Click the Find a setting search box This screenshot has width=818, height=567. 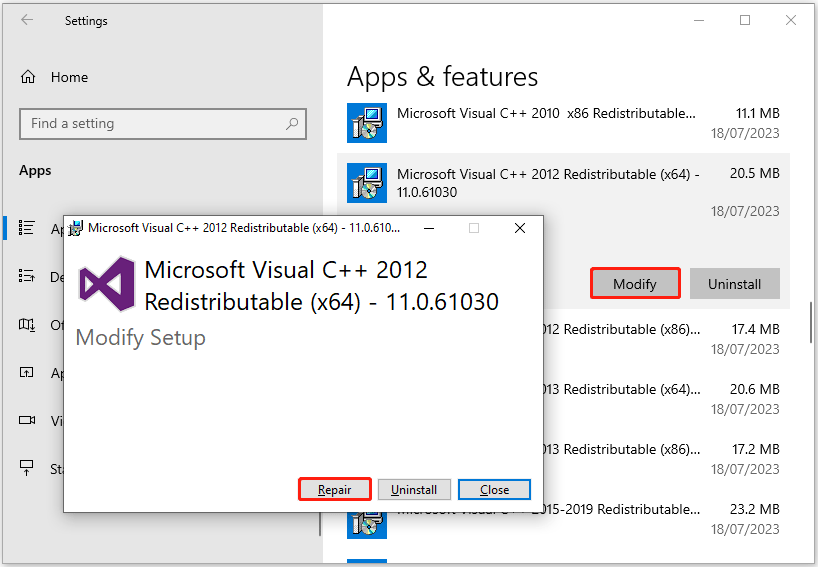coord(163,124)
